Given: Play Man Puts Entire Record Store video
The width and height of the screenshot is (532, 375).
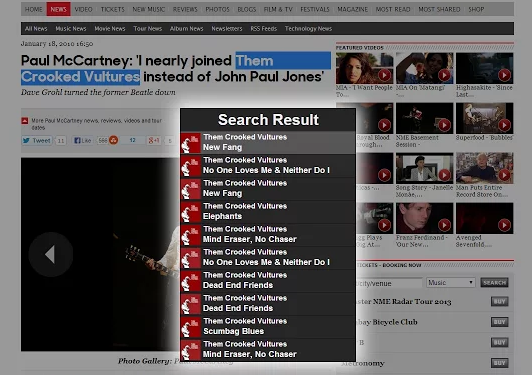Looking at the screenshot, I should [x=484, y=168].
